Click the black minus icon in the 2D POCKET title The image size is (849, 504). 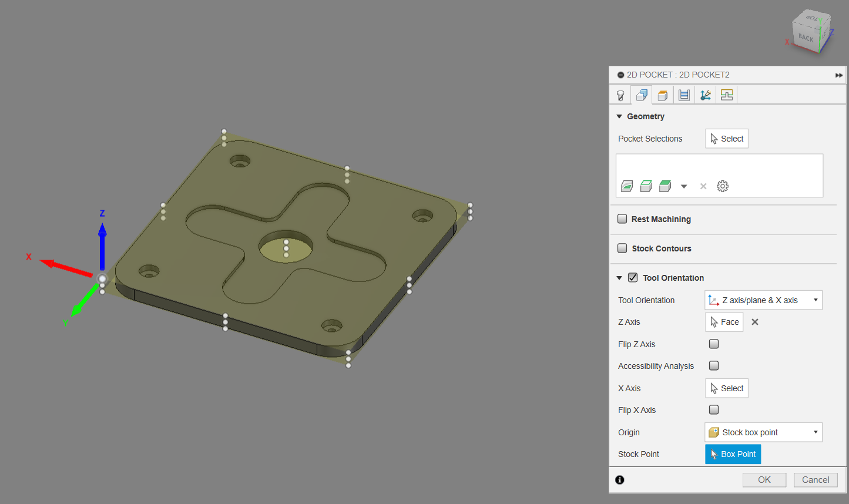(620, 75)
